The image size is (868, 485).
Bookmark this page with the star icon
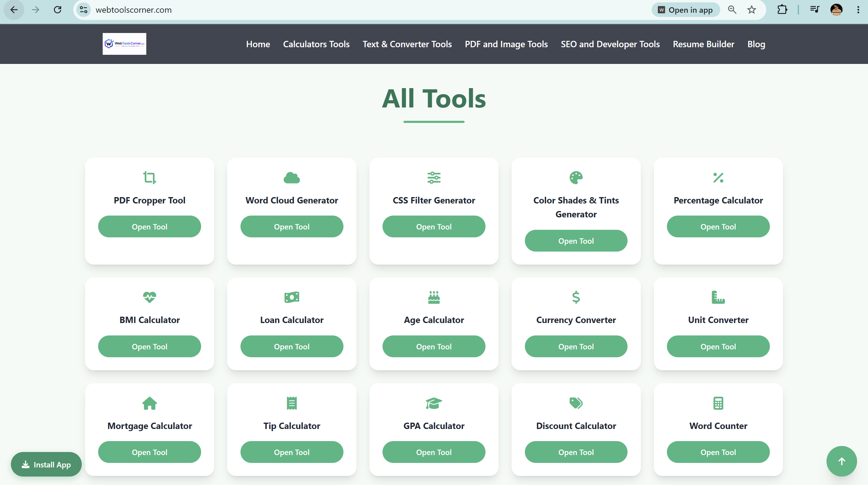(x=751, y=10)
